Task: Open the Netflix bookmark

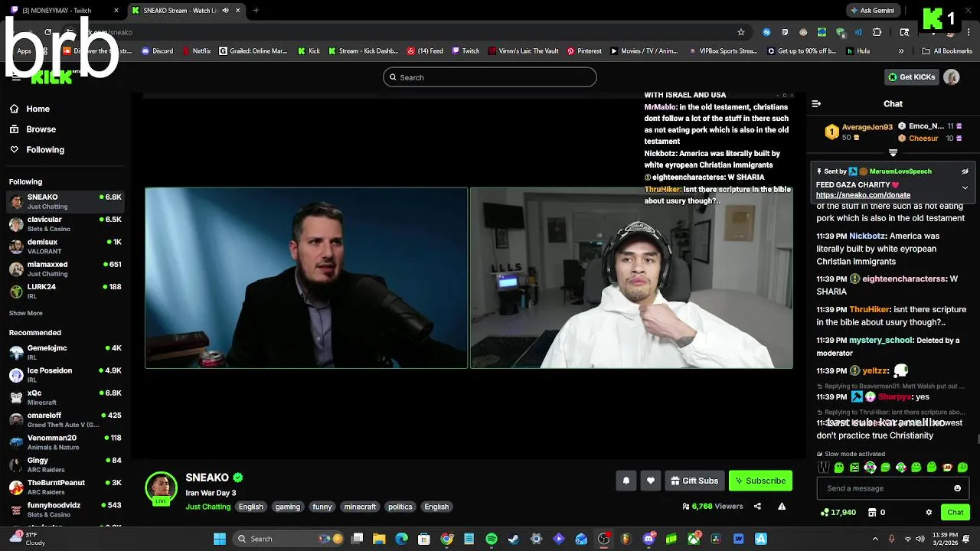Action: coord(196,51)
